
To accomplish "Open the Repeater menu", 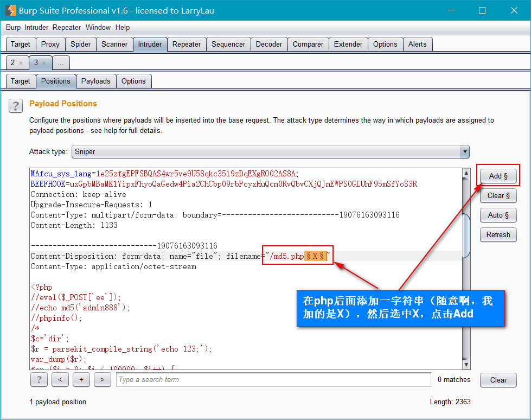I will tap(67, 28).
